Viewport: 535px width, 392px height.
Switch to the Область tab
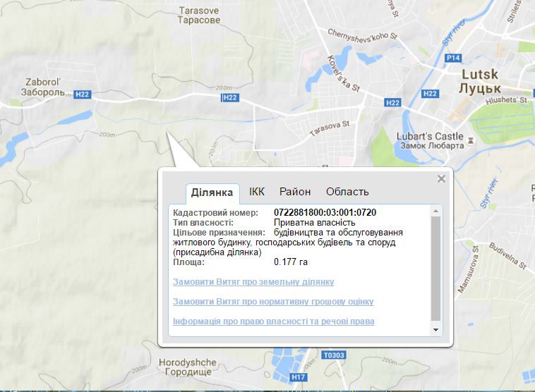click(x=347, y=192)
